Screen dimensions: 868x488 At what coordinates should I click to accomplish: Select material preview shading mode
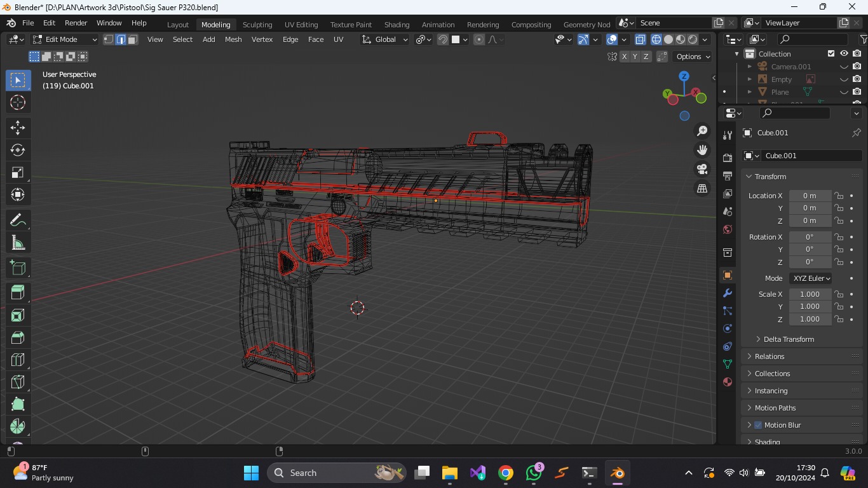681,39
